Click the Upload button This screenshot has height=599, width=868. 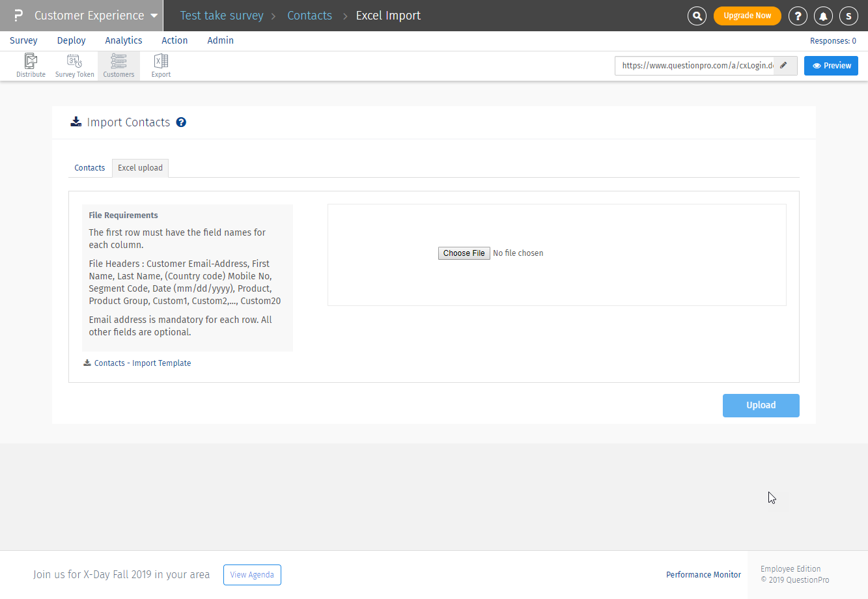click(x=761, y=406)
